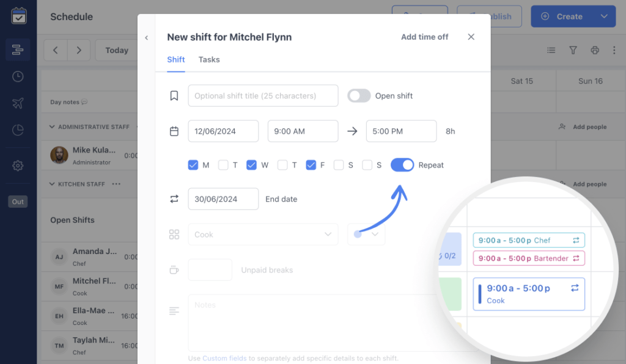Screen dimensions: 626x364
Task: Click the Add time off link
Action: coord(424,37)
